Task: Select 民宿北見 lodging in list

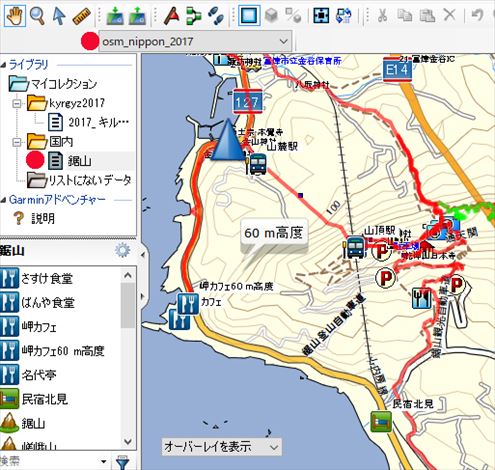Action: pyautogui.click(x=35, y=399)
